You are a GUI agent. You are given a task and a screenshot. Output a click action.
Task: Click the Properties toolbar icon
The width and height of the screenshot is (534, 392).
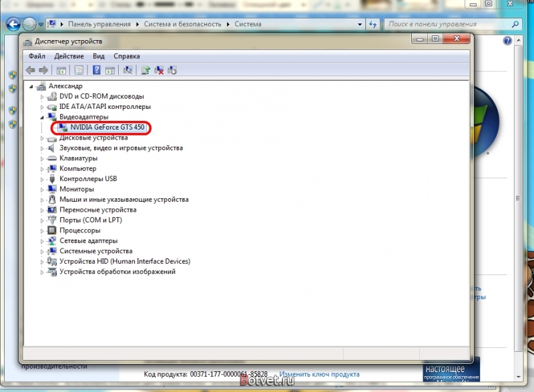[79, 70]
